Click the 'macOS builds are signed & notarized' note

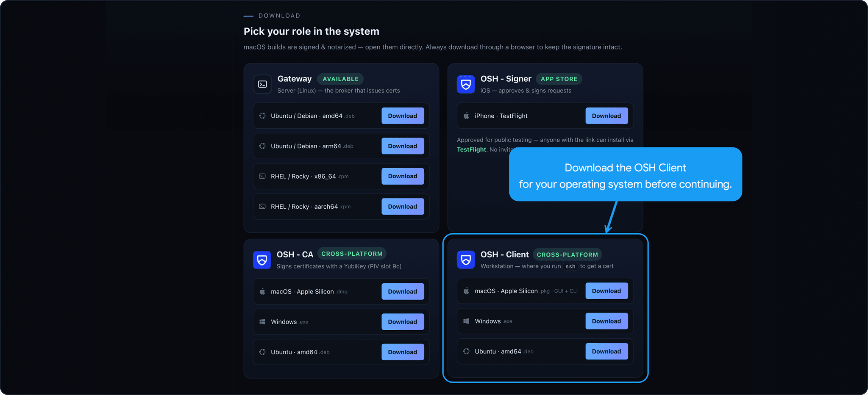433,47
